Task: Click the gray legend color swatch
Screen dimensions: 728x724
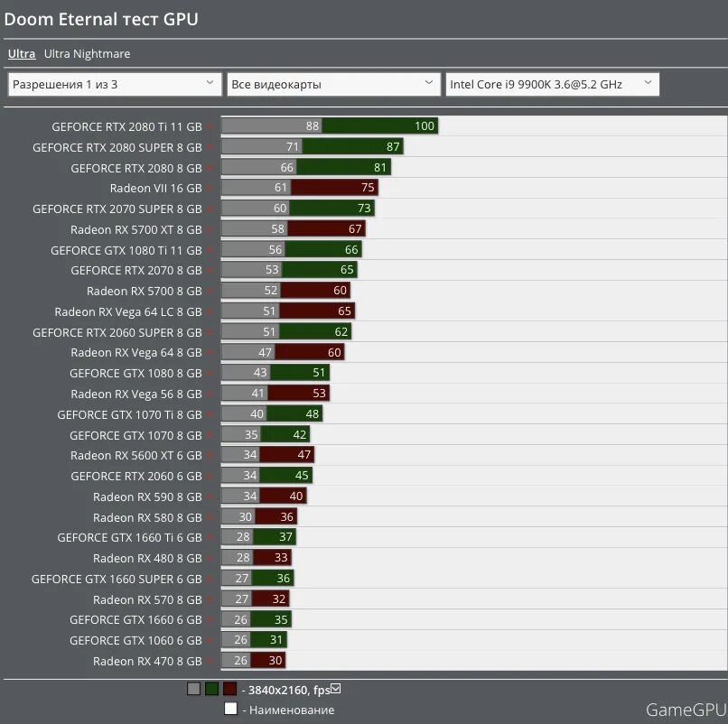Action: [193, 689]
